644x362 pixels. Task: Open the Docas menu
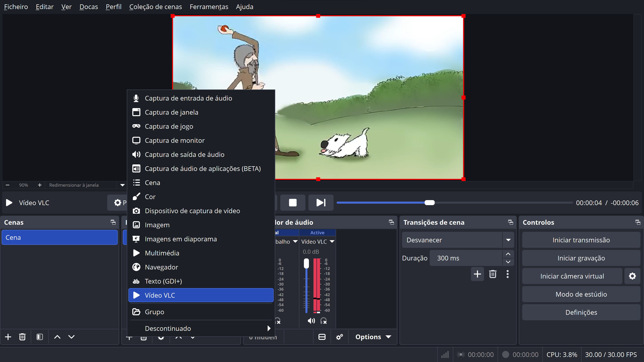click(x=89, y=7)
